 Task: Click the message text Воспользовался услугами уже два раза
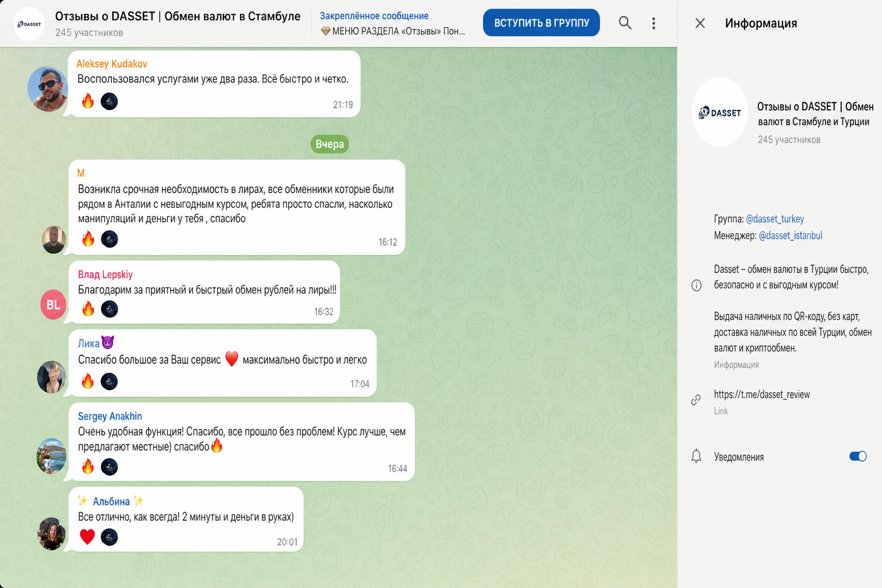point(168,79)
